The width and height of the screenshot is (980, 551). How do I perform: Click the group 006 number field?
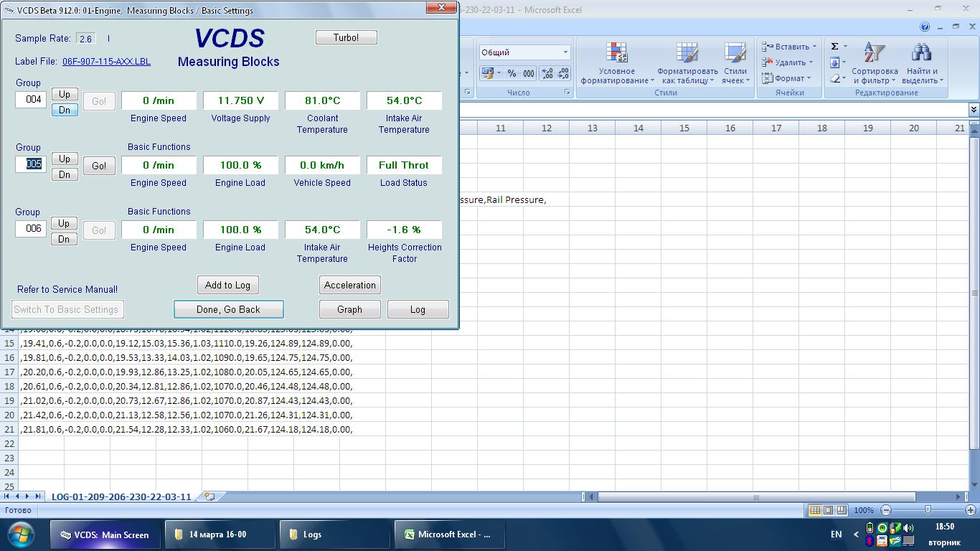(31, 228)
